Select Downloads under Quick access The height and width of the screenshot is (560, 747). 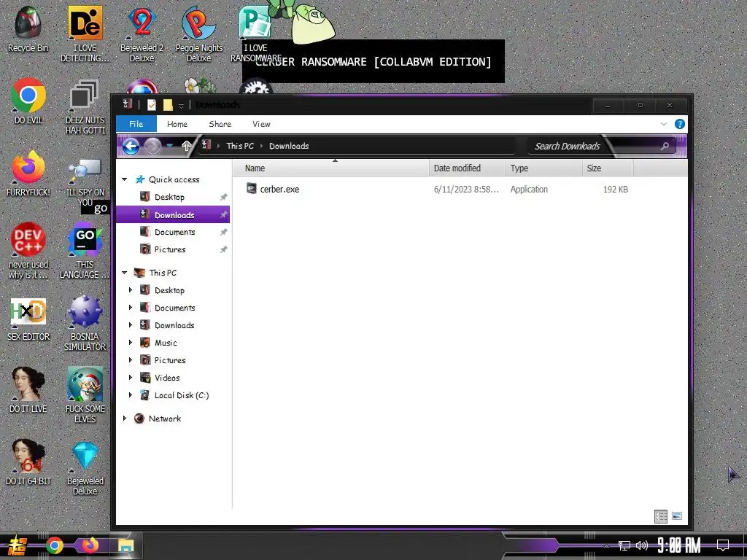174,215
